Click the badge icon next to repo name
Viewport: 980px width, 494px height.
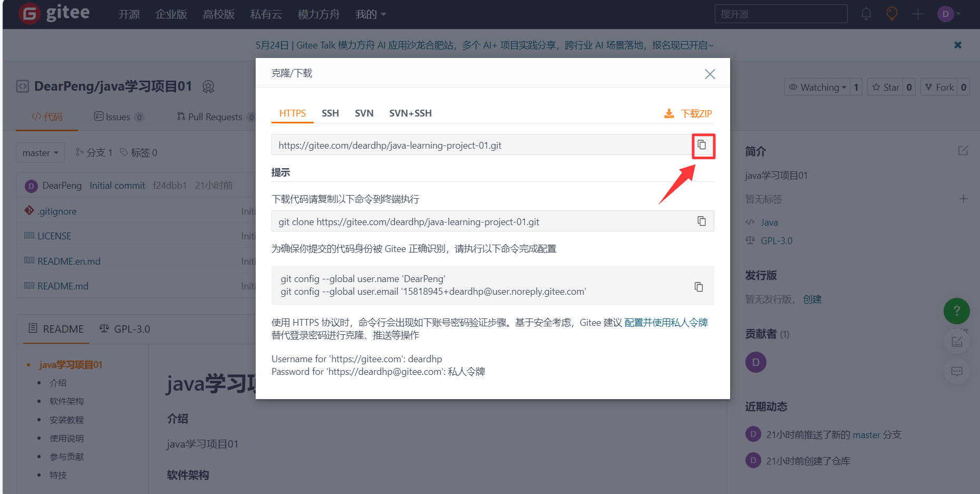tap(208, 86)
